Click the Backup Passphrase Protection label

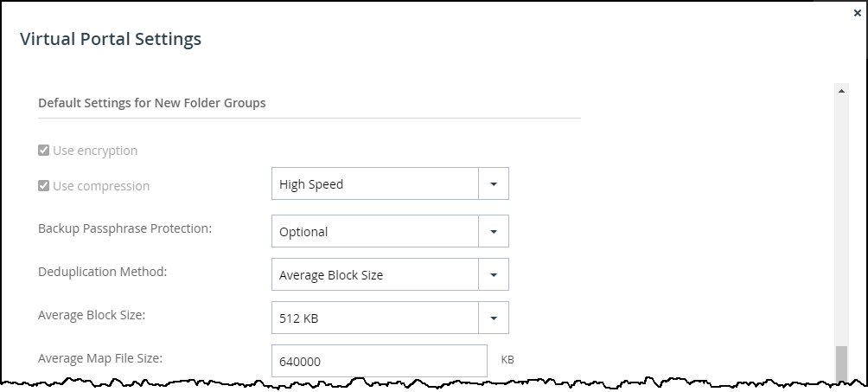tap(125, 228)
